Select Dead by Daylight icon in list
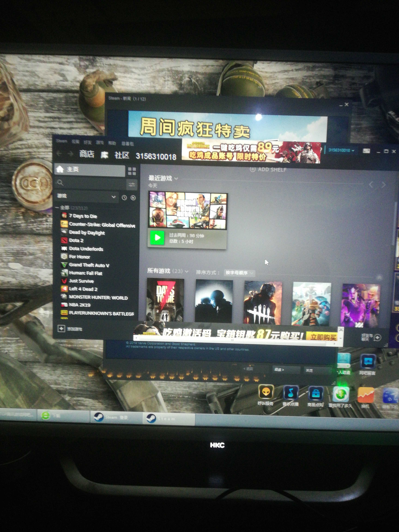Image resolution: width=399 pixels, height=532 pixels. pos(64,232)
